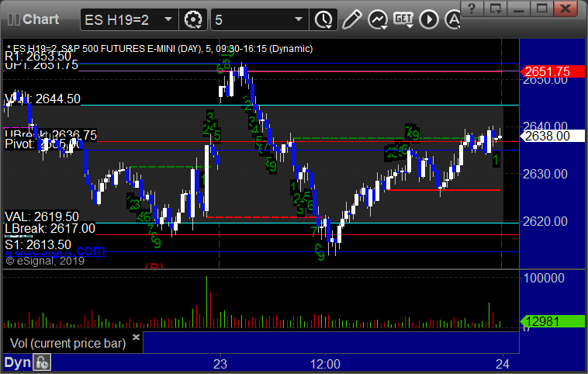This screenshot has width=588, height=374.
Task: Click the 23 date label on time axis
Action: pos(220,364)
